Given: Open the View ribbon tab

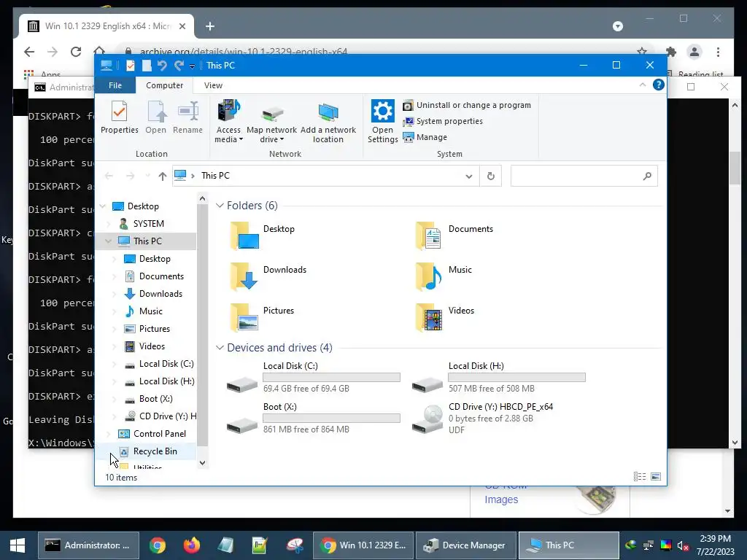Looking at the screenshot, I should 213,85.
